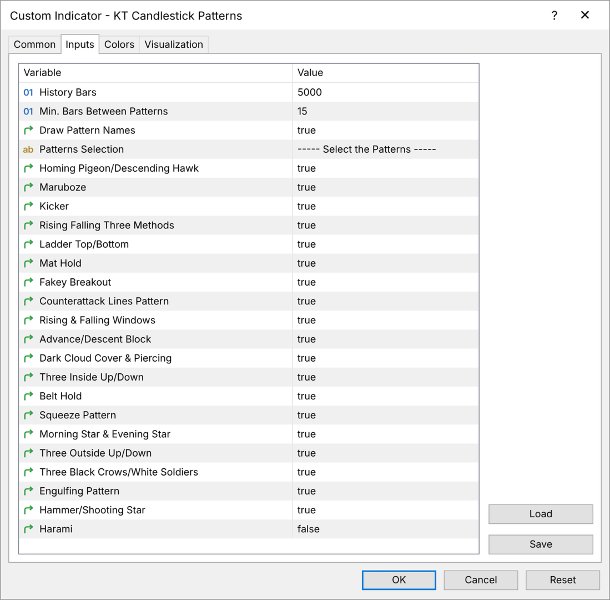Click the arrow icon beside Maruboze
The height and width of the screenshot is (600, 610).
tap(28, 188)
